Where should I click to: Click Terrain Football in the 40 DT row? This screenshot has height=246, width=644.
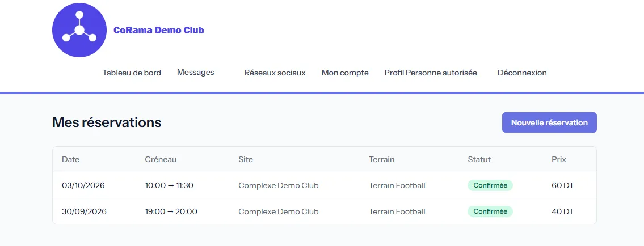[x=397, y=211]
